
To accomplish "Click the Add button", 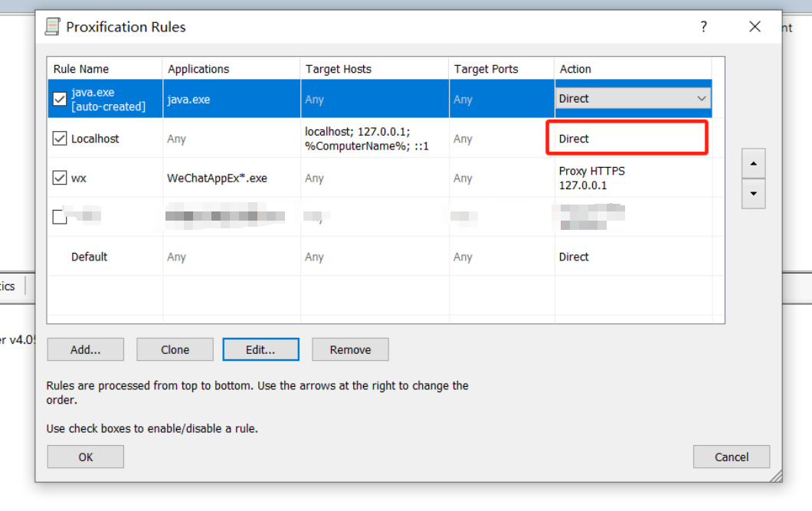I will (x=85, y=349).
